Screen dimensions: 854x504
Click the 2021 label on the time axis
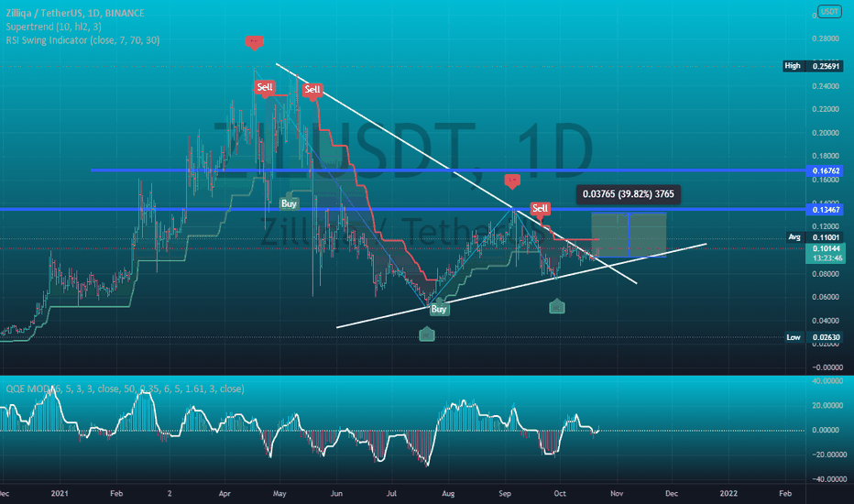pos(60,494)
